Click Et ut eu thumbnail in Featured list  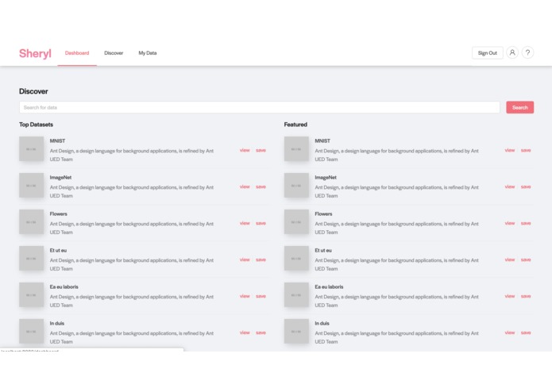pyautogui.click(x=296, y=259)
